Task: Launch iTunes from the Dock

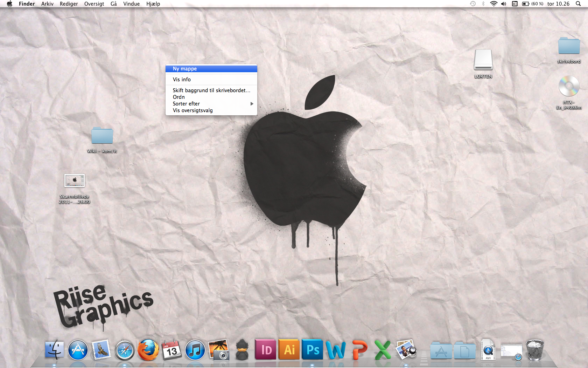Action: [x=195, y=350]
